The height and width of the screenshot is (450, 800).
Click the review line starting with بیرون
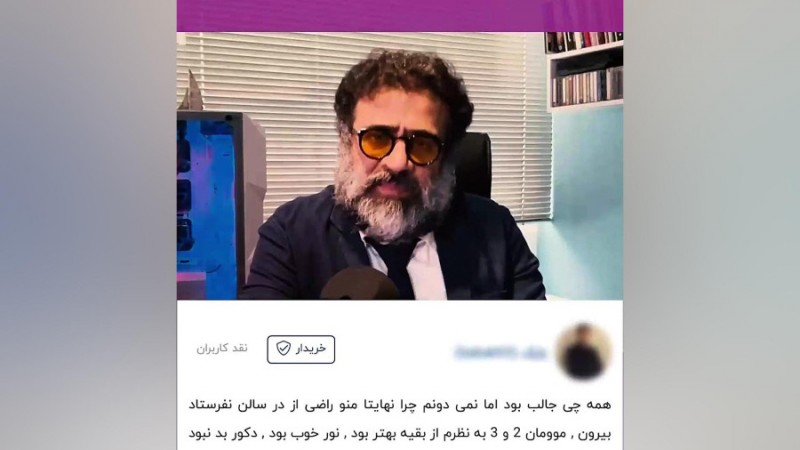coord(400,434)
